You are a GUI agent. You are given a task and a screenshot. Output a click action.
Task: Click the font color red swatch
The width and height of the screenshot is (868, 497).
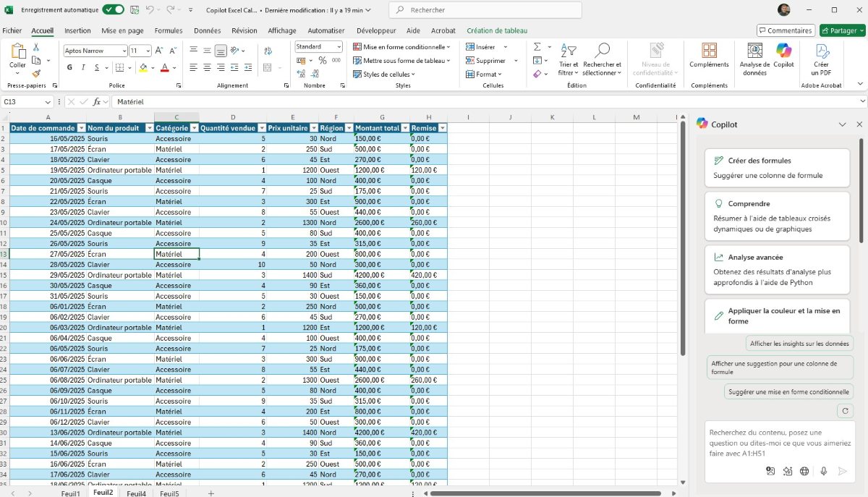click(x=165, y=67)
